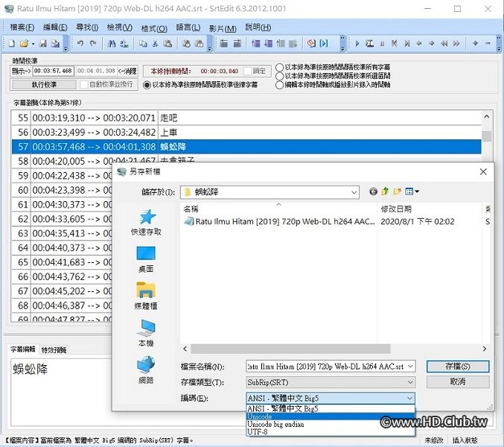Save file using the floppy disk icon
504x447 pixels.
pyautogui.click(x=43, y=43)
